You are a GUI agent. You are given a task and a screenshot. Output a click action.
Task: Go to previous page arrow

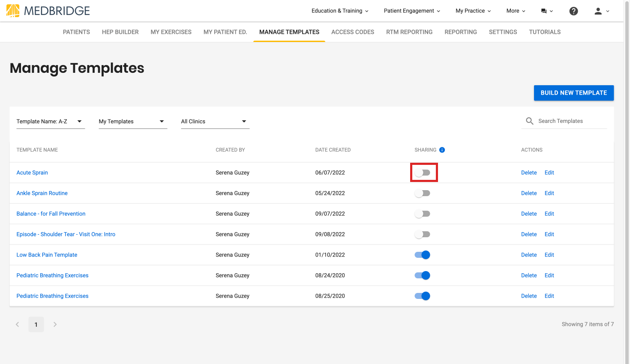(x=18, y=325)
